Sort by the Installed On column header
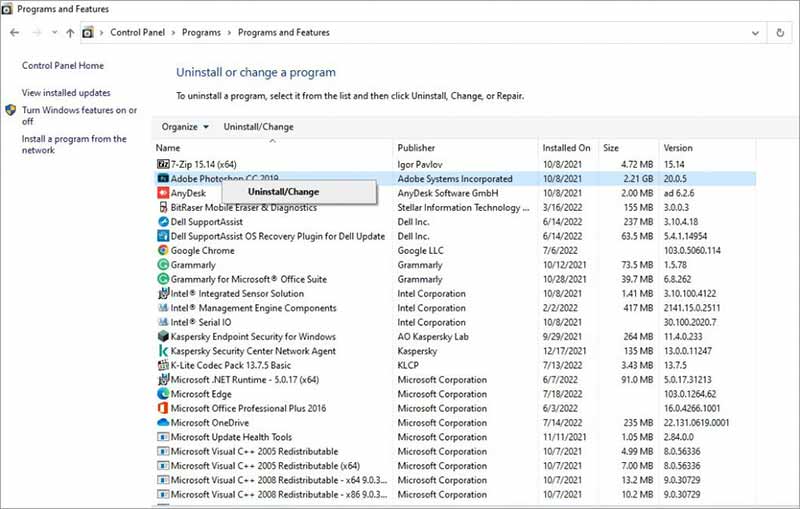800x509 pixels. pos(568,148)
